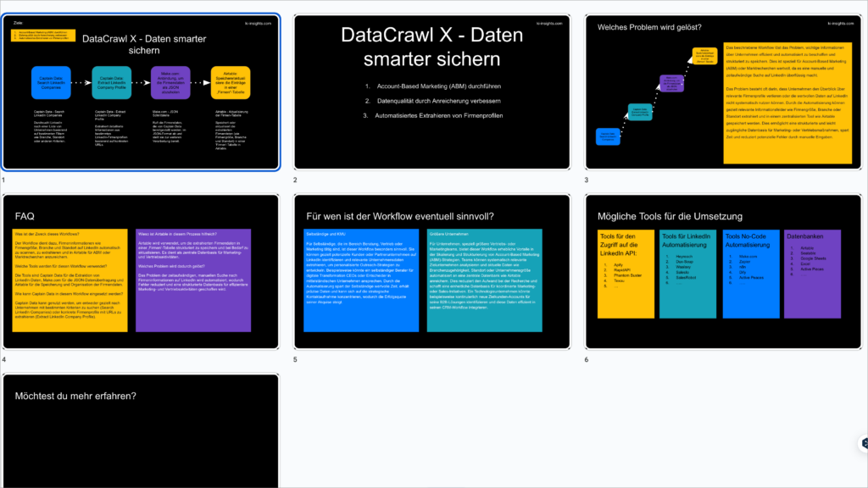Open the 'Für wen ist der Workflow eventuell sinnvoll?' slide
Image resolution: width=868 pixels, height=488 pixels.
[431, 272]
